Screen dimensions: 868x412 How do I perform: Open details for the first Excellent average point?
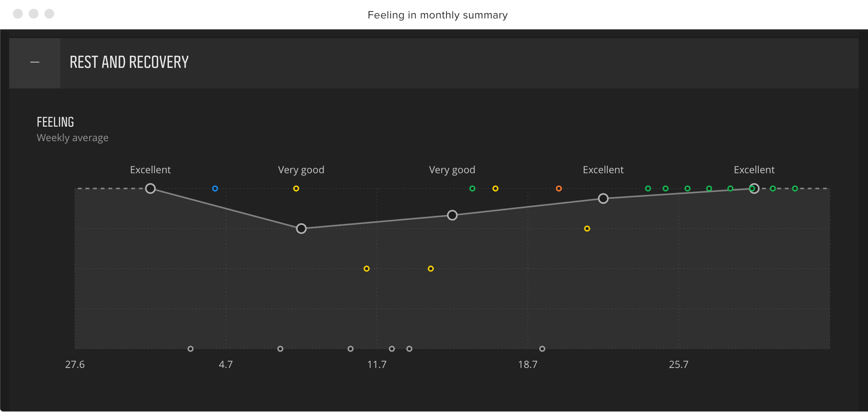click(x=151, y=189)
